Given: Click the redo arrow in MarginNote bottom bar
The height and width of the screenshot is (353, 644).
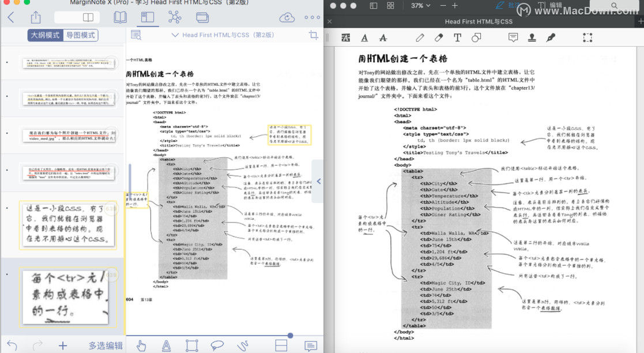Looking at the screenshot, I should point(37,346).
